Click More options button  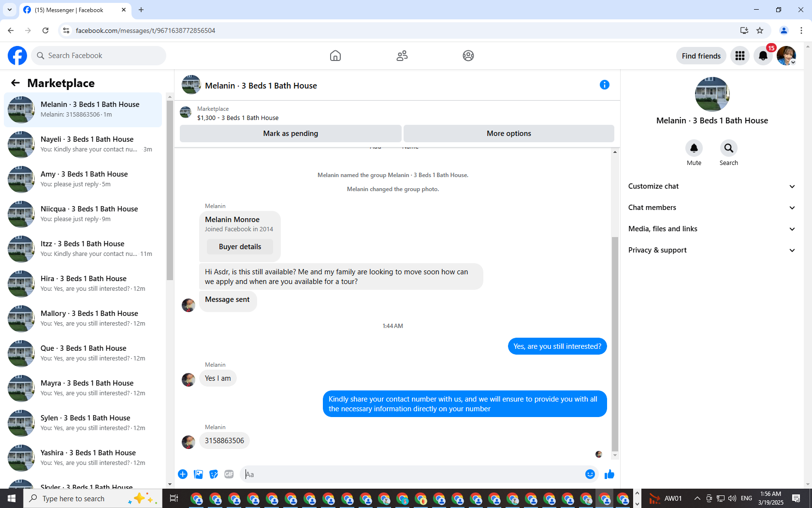click(x=509, y=134)
